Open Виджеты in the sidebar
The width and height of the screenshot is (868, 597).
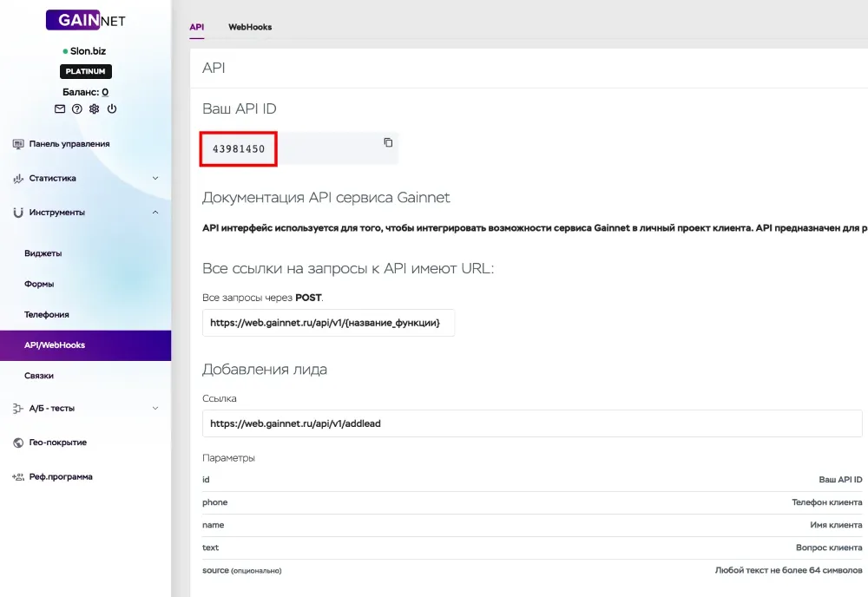43,253
